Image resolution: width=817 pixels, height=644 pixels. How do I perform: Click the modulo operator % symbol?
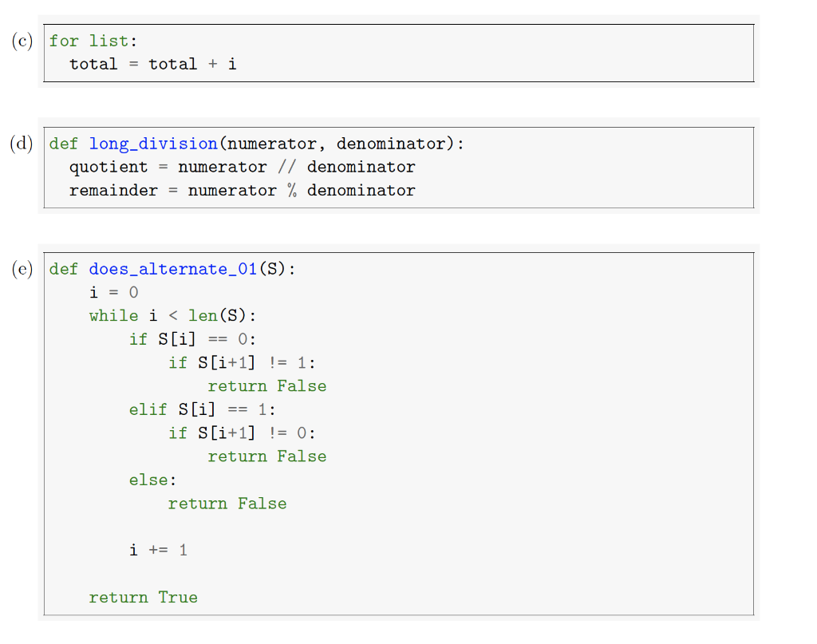point(293,190)
